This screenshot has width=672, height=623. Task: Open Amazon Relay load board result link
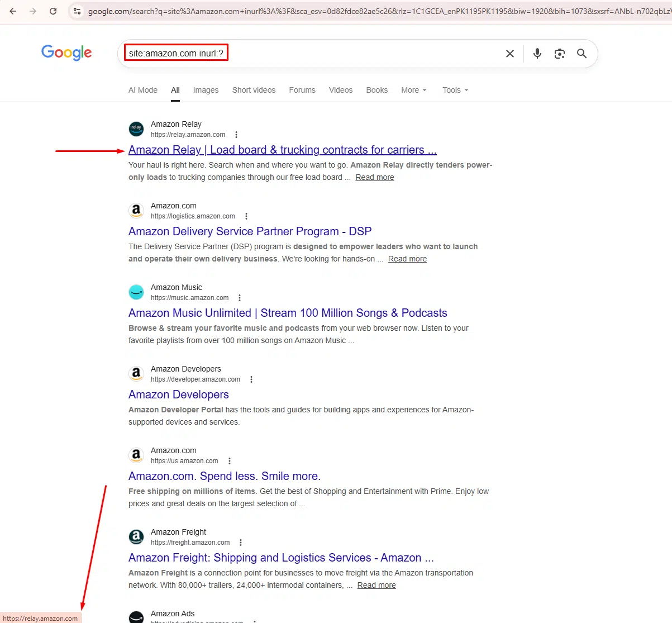click(283, 150)
